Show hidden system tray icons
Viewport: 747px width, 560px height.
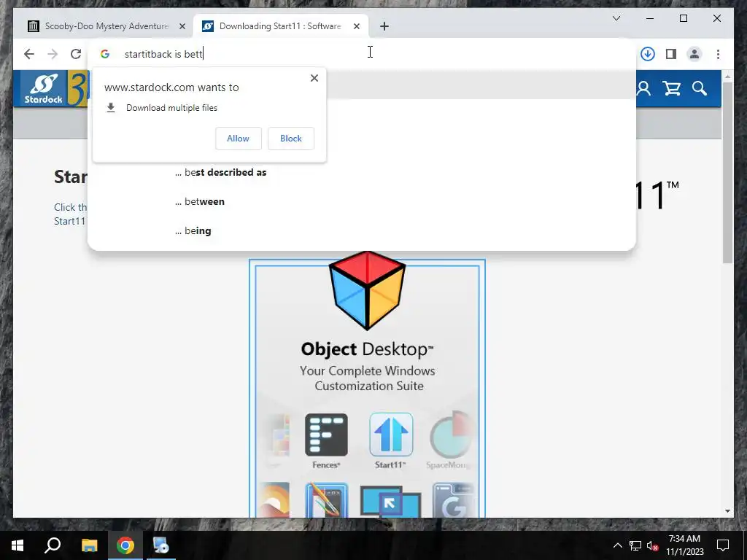tap(617, 545)
